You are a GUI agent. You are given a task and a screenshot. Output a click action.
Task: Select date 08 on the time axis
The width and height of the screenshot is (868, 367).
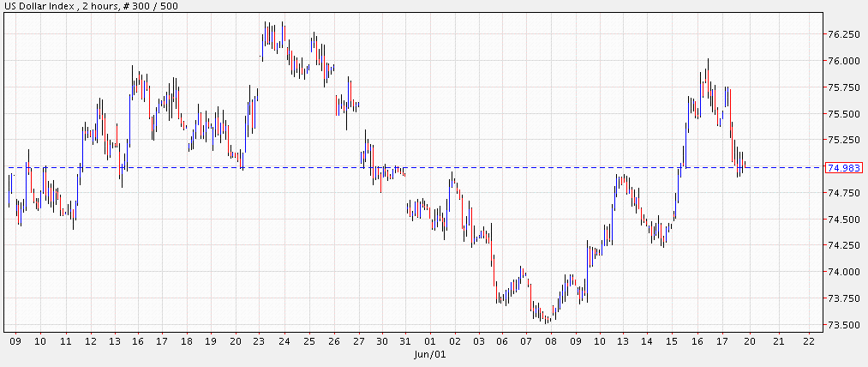[x=551, y=341]
